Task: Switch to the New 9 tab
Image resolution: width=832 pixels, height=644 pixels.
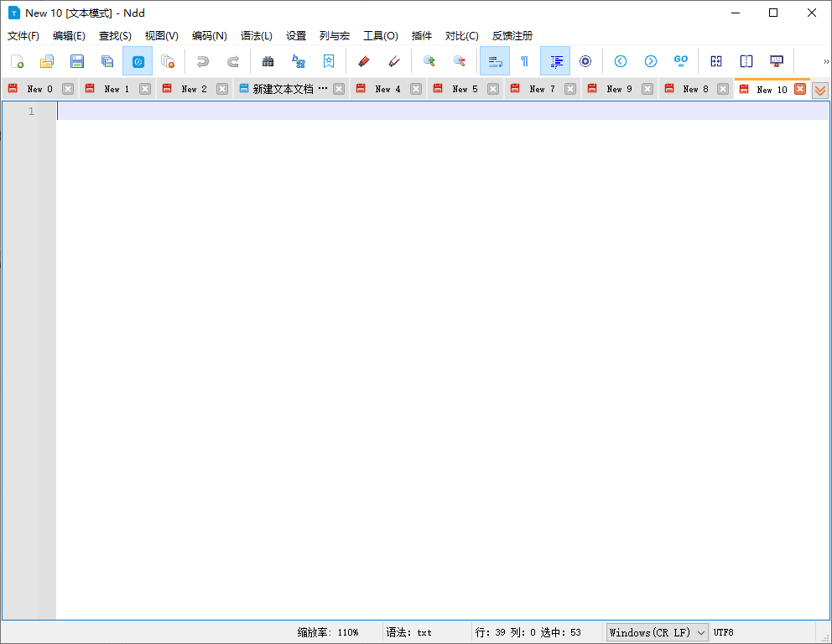Action: (x=619, y=89)
